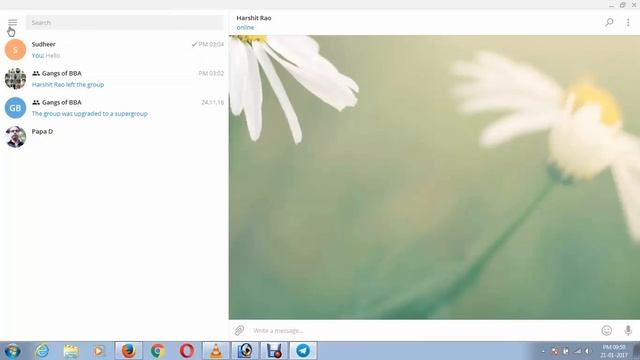Image resolution: width=640 pixels, height=360 pixels.
Task: Click Sudheer's orange S avatar
Action: point(15,50)
